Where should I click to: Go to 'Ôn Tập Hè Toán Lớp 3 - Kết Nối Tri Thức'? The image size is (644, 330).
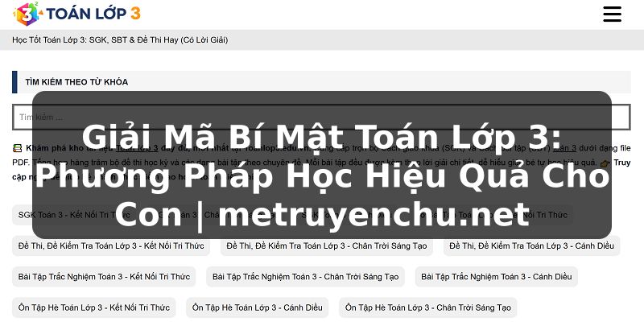point(93,307)
